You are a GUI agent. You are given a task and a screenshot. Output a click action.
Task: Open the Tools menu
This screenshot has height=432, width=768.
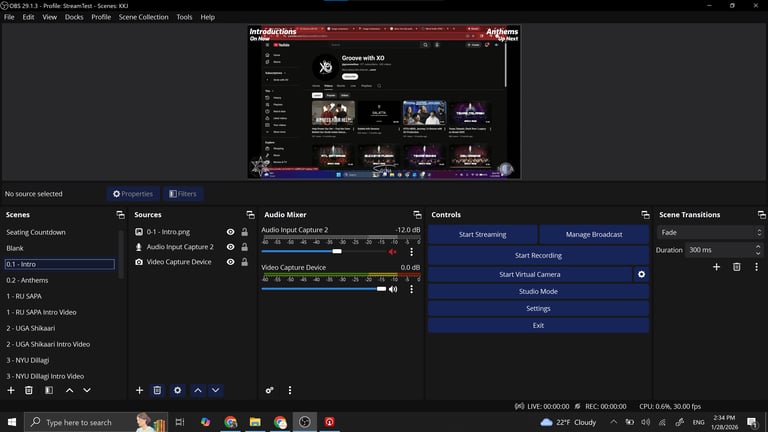[184, 17]
